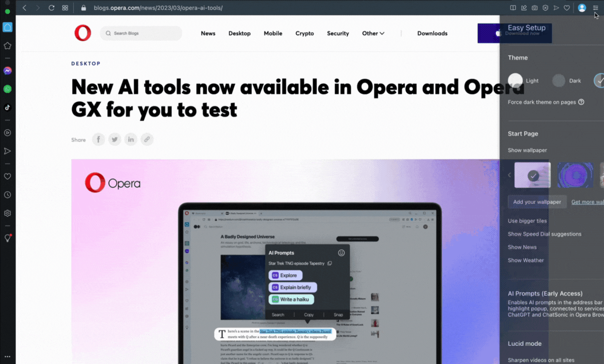Open the tab grid icon beside reload
The image size is (604, 364).
click(x=65, y=8)
